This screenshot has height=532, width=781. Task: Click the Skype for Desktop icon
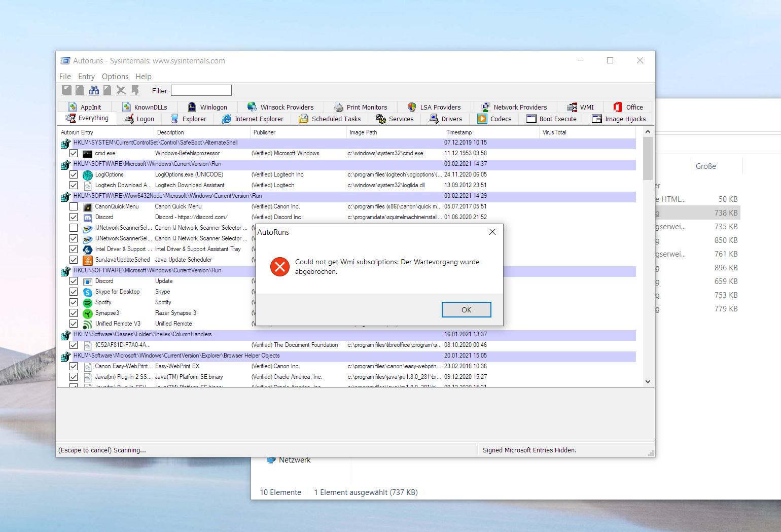pyautogui.click(x=88, y=292)
